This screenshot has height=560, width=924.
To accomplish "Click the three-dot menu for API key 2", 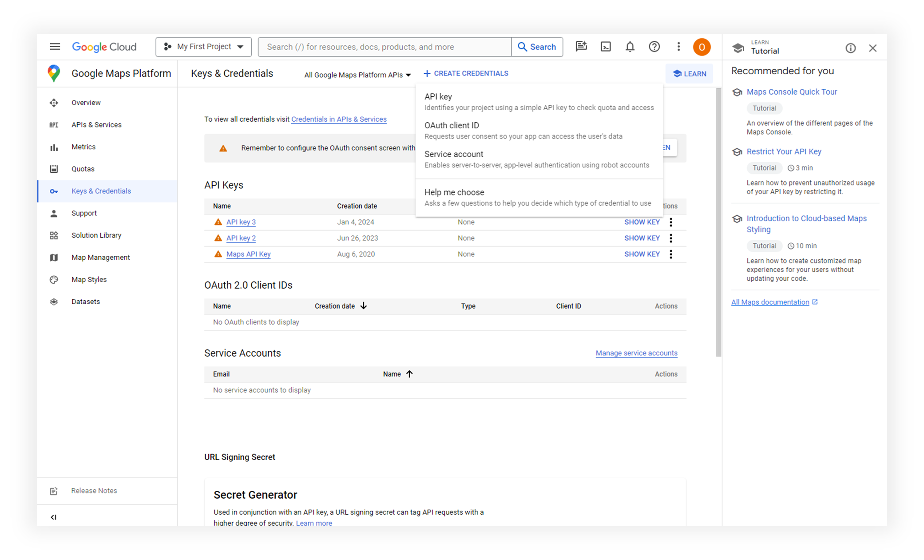I will click(x=671, y=238).
